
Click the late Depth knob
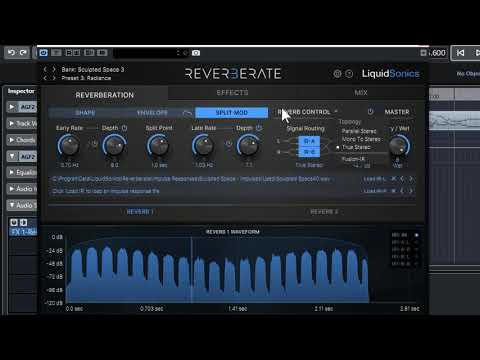pos(249,146)
